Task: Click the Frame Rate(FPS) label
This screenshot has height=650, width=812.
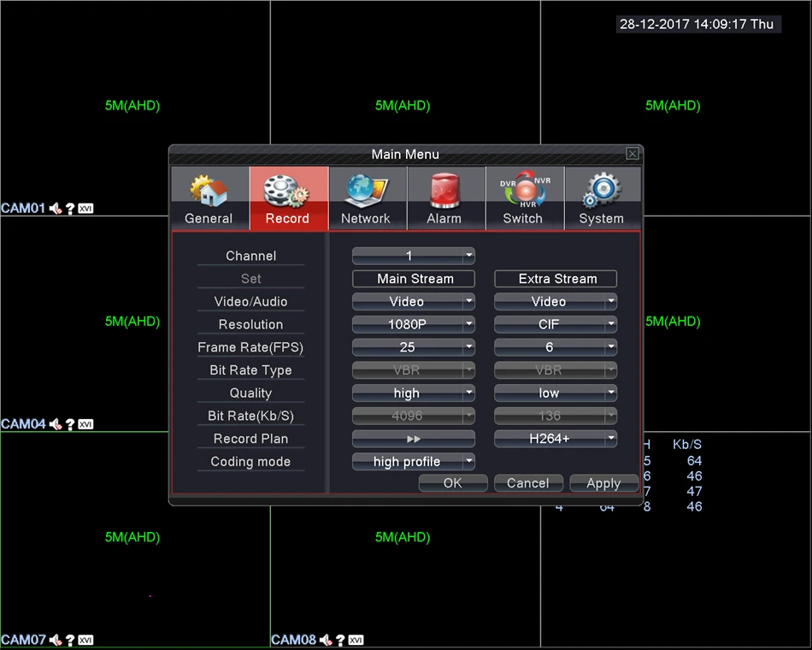Action: pyautogui.click(x=250, y=347)
